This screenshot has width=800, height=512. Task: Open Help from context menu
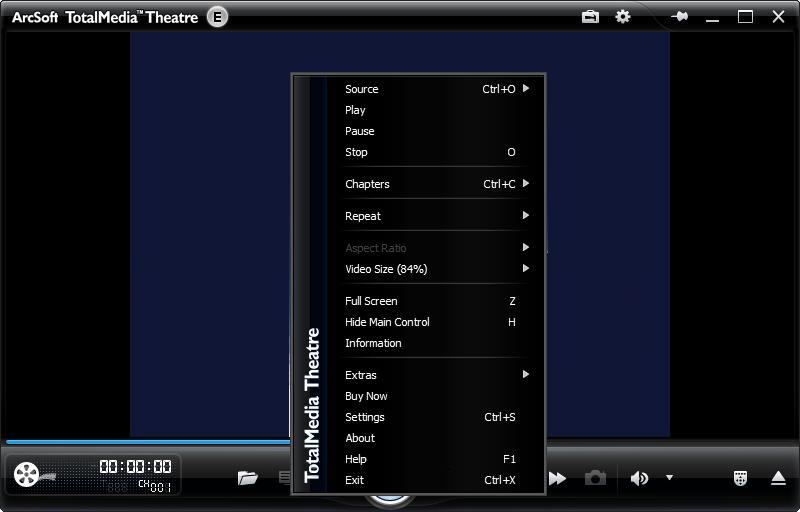point(437,459)
